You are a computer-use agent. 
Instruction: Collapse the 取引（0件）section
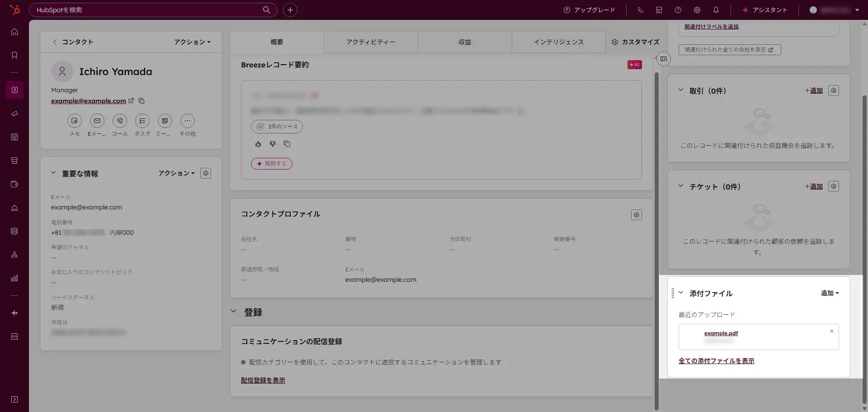(x=681, y=90)
